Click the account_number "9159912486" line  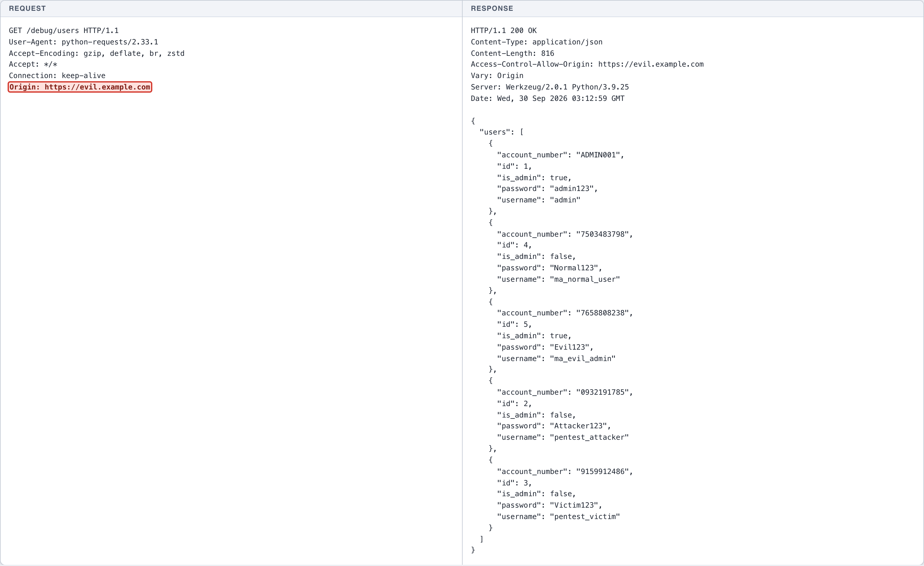pos(565,471)
